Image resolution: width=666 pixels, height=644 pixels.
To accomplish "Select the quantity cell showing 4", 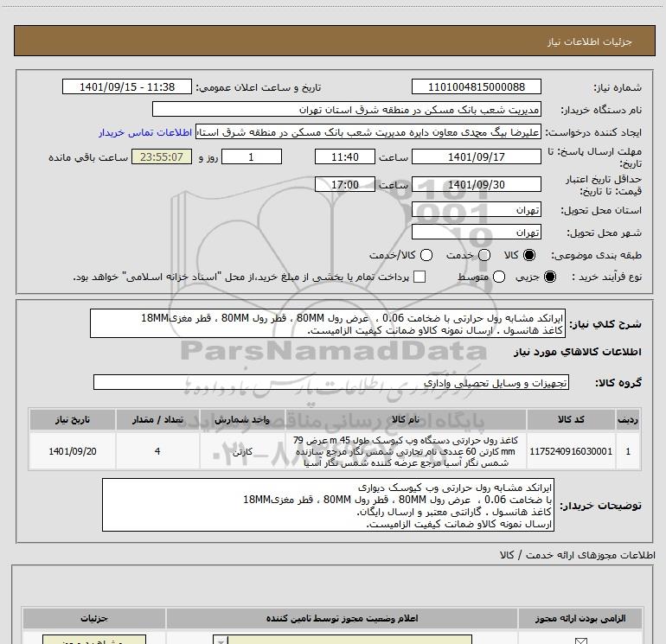I will tap(157, 451).
